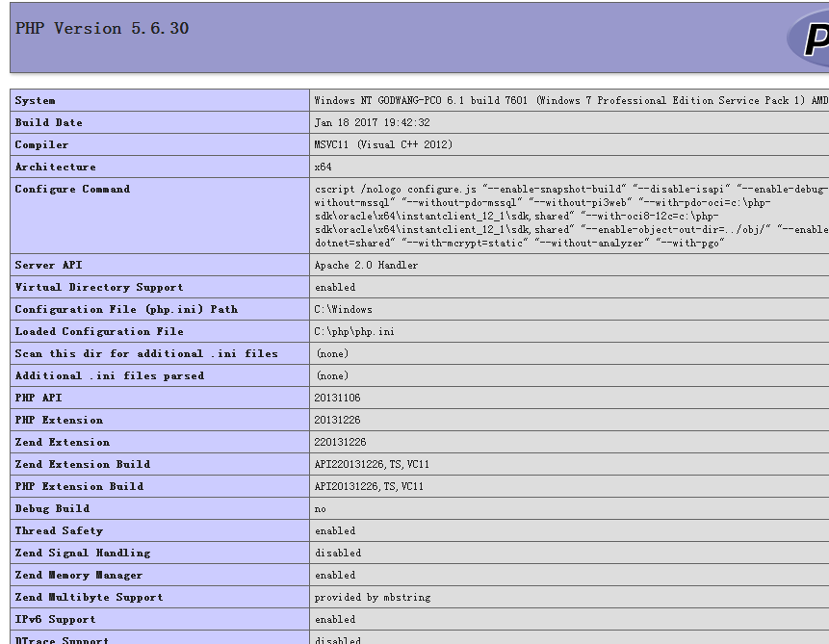Select the x64 architecture value

coord(324,167)
